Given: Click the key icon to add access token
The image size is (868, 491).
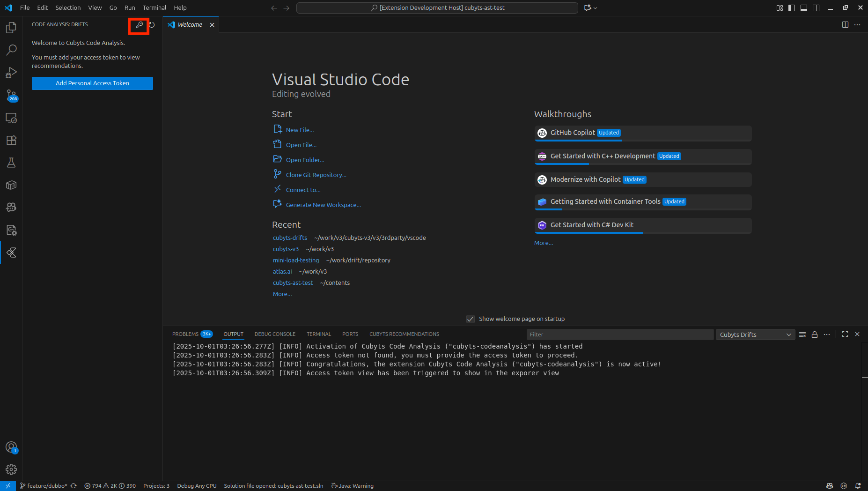Looking at the screenshot, I should coord(139,25).
